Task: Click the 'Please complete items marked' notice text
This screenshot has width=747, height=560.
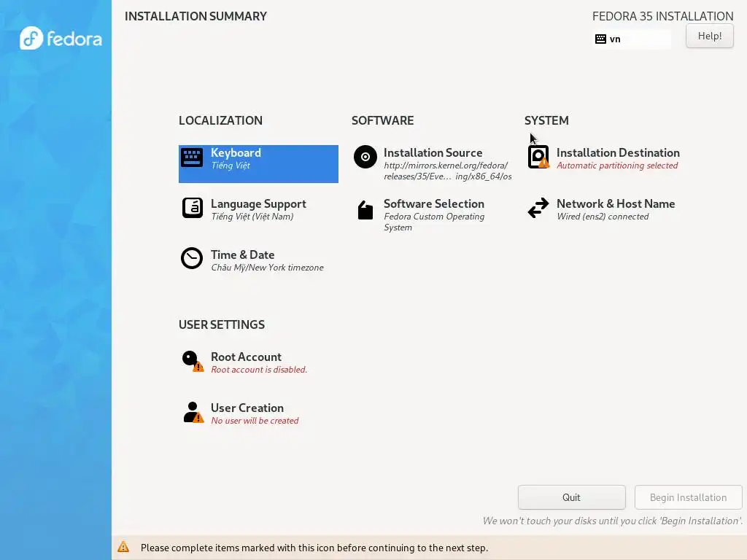Action: (x=314, y=548)
